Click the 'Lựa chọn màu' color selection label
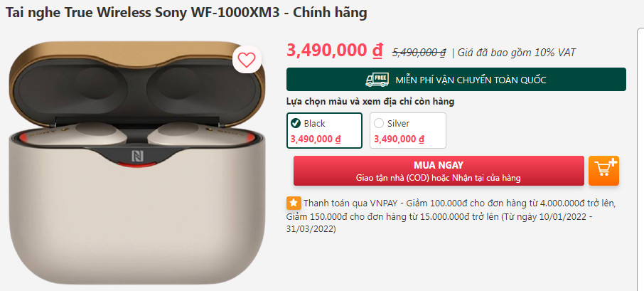 (370, 102)
